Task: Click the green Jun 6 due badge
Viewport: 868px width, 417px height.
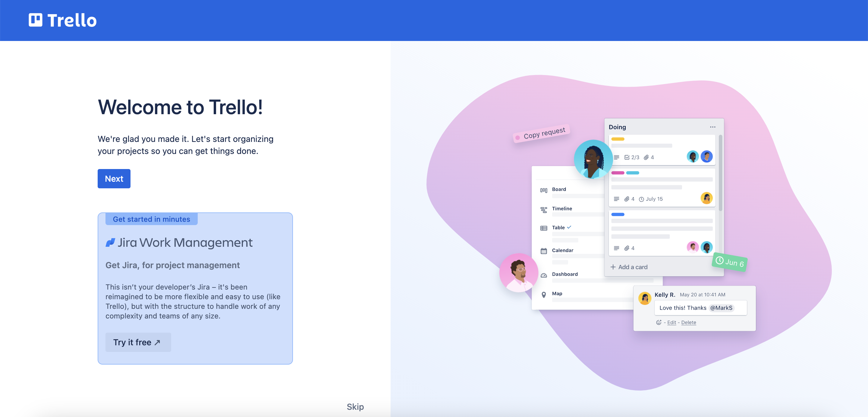Action: tap(729, 262)
